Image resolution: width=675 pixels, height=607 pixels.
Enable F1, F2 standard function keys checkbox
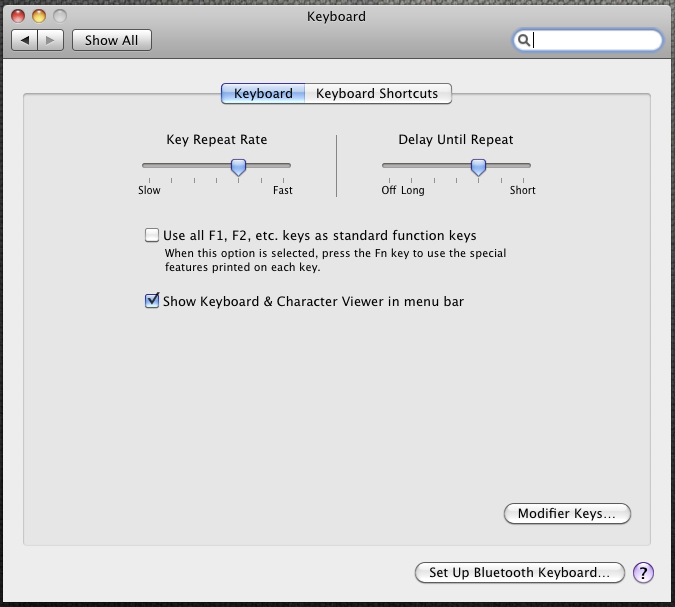pyautogui.click(x=152, y=235)
